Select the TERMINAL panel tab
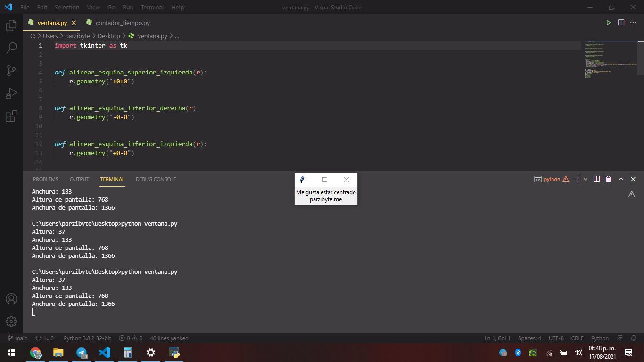The width and height of the screenshot is (644, 362). pyautogui.click(x=112, y=179)
